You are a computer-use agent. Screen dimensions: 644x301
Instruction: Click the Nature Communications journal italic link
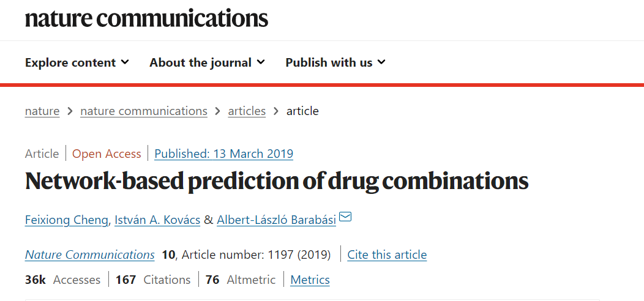click(90, 255)
